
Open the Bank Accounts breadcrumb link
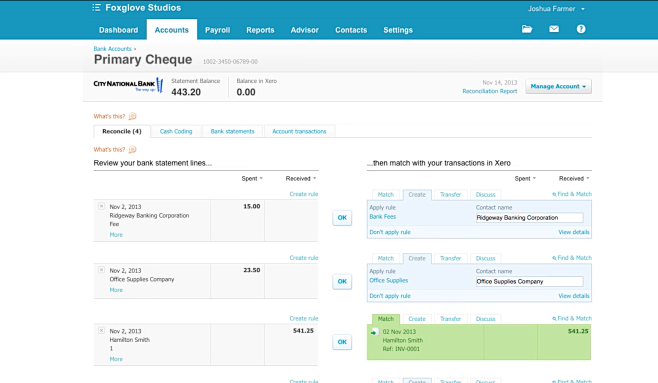112,49
